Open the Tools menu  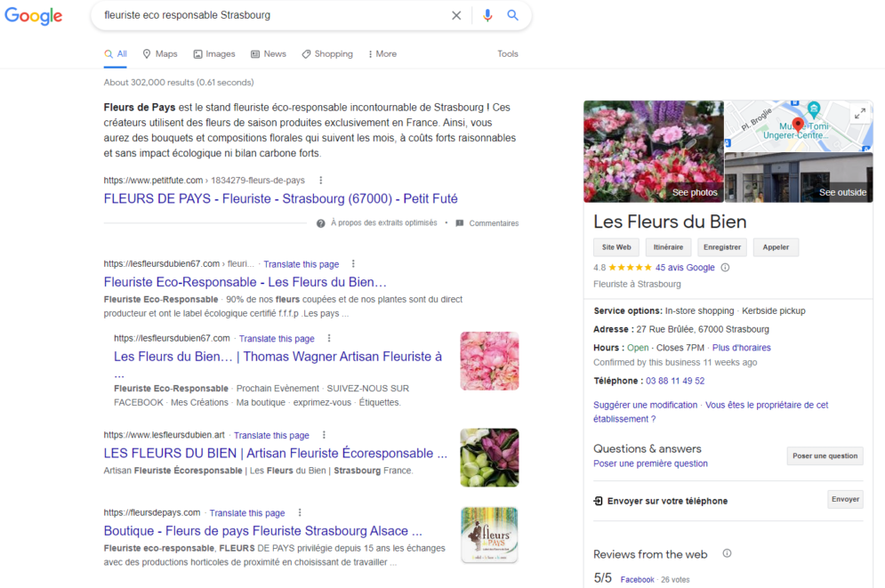[507, 54]
